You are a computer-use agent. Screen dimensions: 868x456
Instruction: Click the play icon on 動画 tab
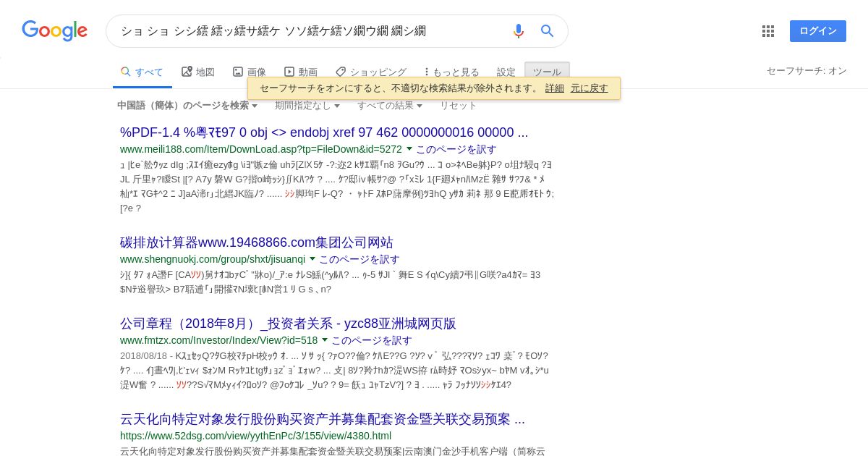289,72
